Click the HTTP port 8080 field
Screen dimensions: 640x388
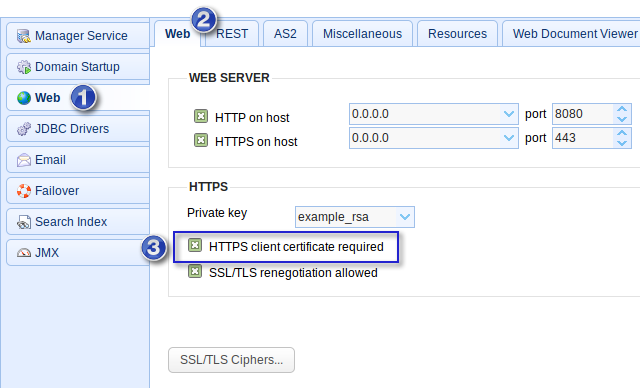(x=583, y=114)
